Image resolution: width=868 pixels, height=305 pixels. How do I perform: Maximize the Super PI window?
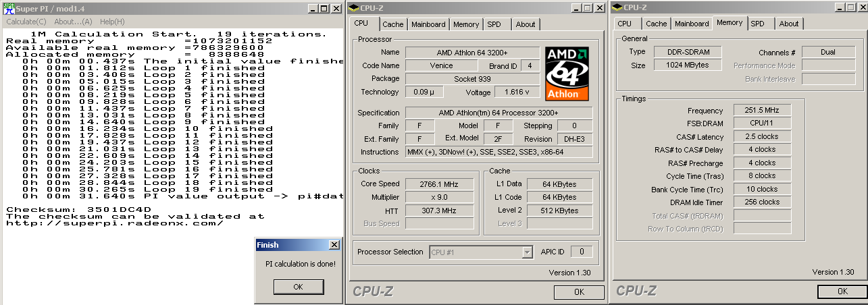pos(324,8)
